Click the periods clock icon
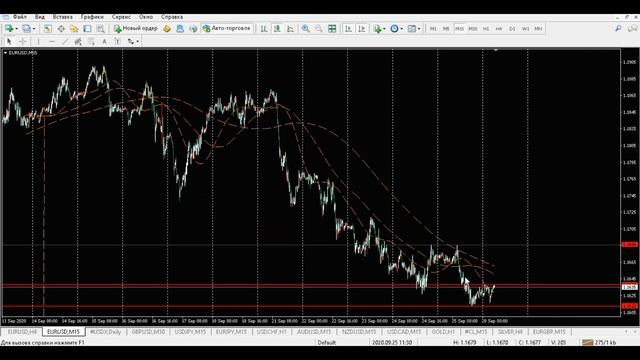Viewport: 640px width, 360px height. [394, 29]
